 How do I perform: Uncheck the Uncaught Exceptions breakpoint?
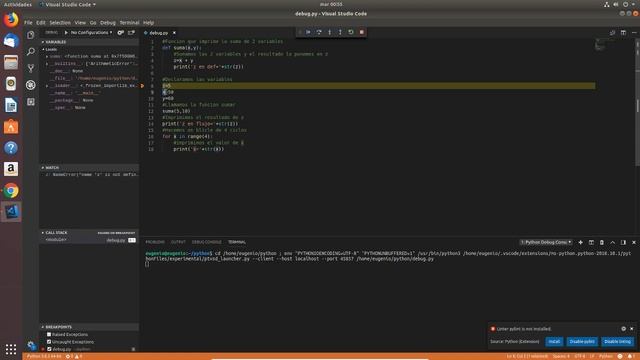(x=49, y=342)
